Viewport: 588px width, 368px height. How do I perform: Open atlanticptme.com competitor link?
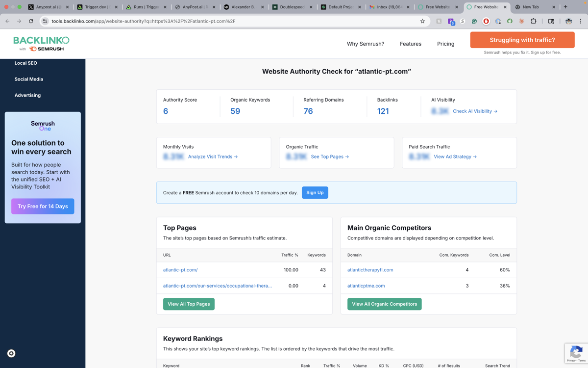coord(366,286)
